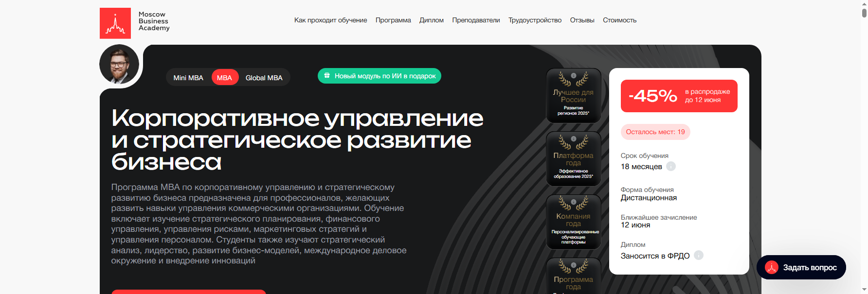The height and width of the screenshot is (294, 868).
Task: Click scrollbar down arrow at bottom right
Action: point(864,290)
